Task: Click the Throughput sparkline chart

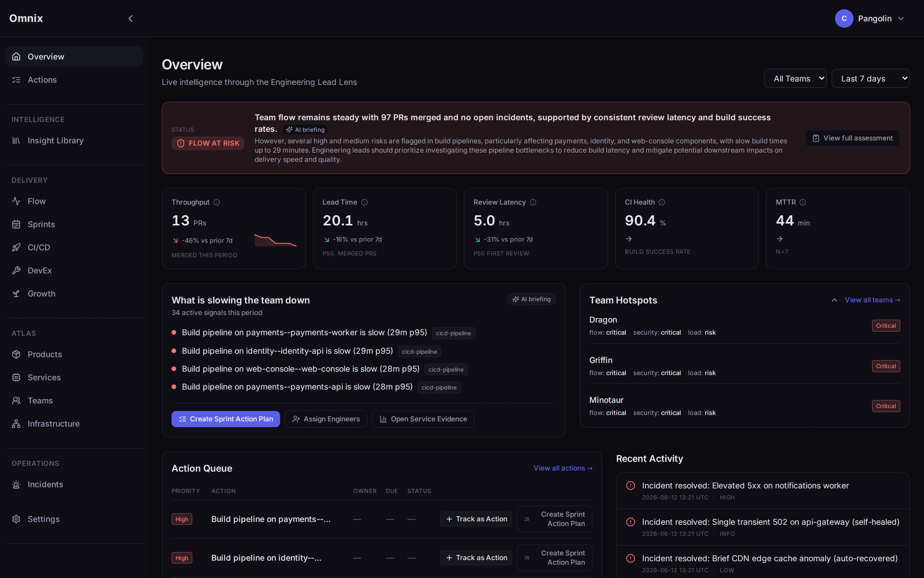Action: [275, 240]
